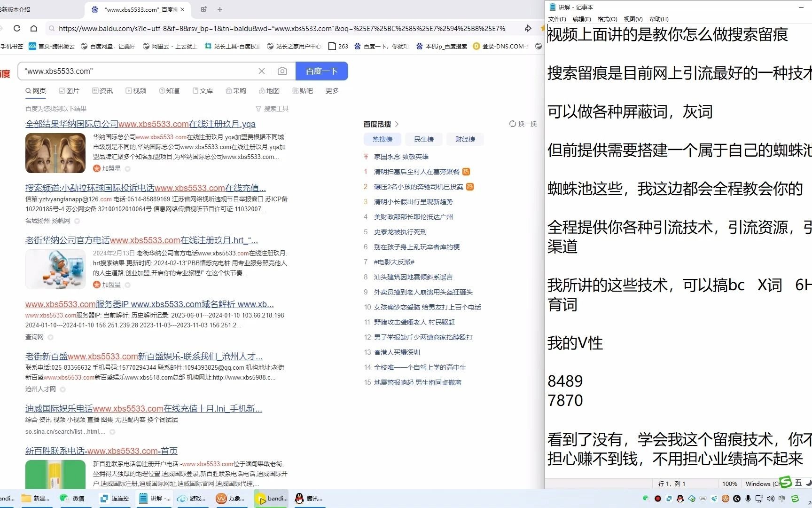Click the browser address bar URL
Screen dimensions: 812x508
[282, 28]
